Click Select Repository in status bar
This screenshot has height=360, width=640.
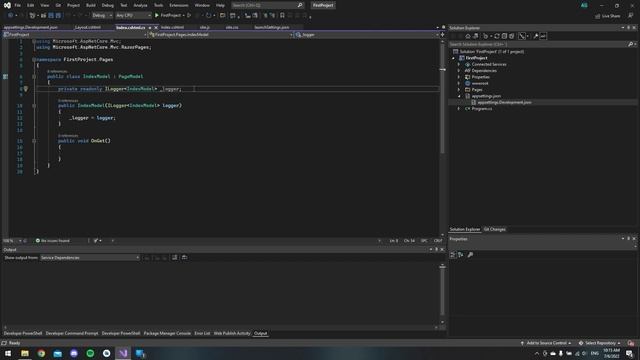click(x=600, y=343)
